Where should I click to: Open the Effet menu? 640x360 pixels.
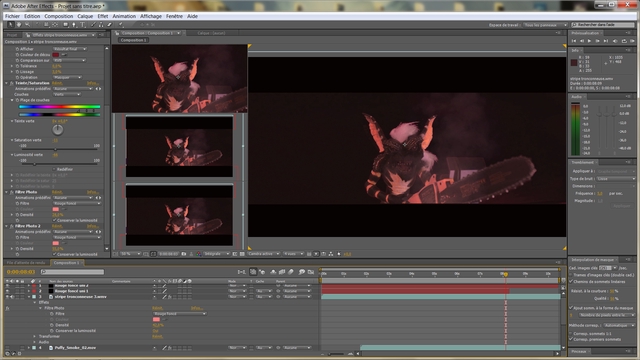103,16
